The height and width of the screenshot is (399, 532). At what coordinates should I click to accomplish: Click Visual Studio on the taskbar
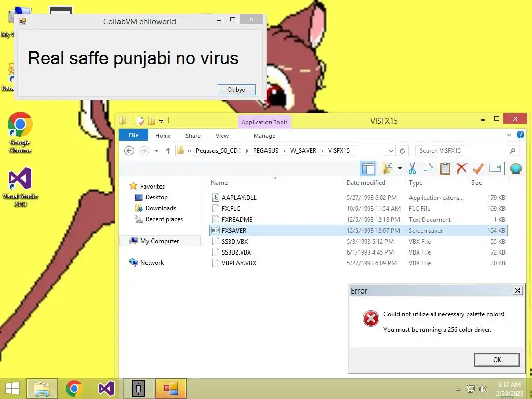tap(106, 389)
